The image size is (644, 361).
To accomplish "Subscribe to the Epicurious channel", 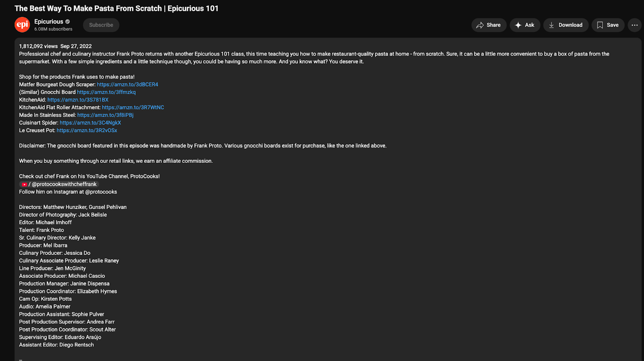I will coord(101,25).
